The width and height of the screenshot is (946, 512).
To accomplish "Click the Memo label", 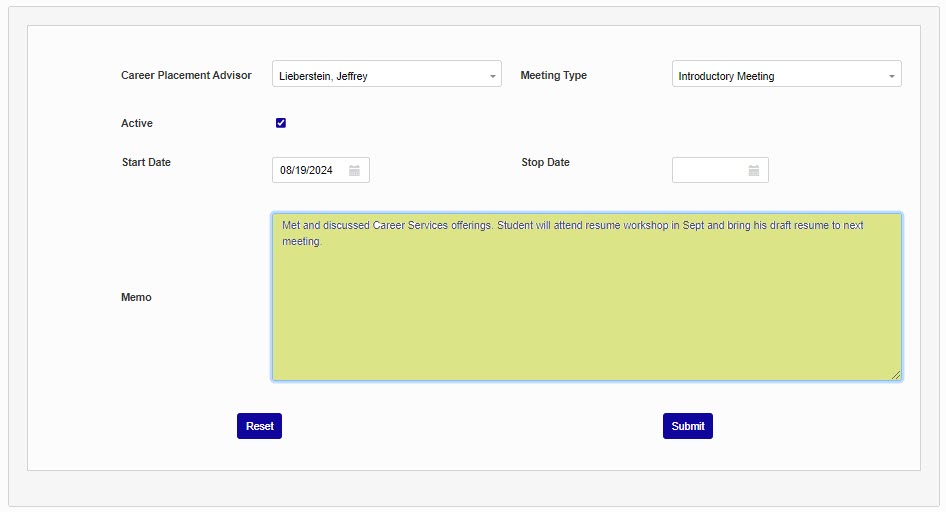I will pos(136,297).
